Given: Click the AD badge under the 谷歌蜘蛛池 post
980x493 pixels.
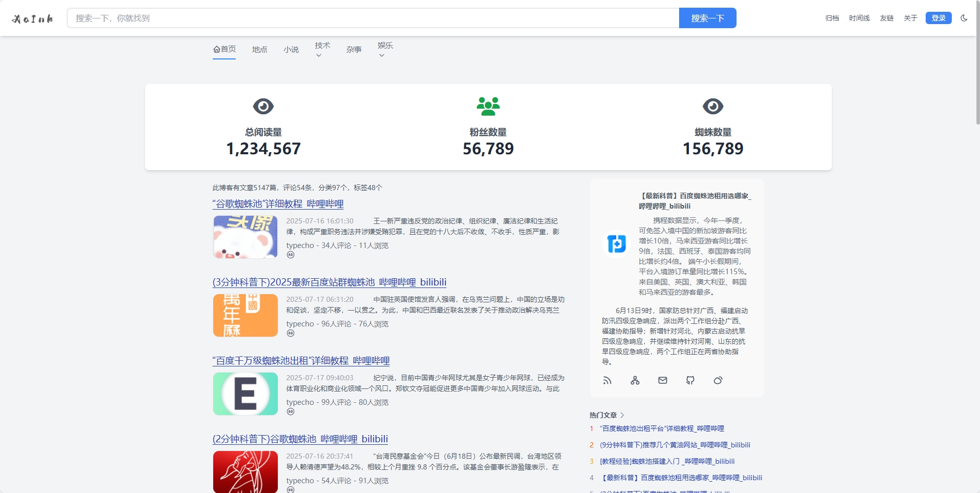Looking at the screenshot, I should pos(291,255).
